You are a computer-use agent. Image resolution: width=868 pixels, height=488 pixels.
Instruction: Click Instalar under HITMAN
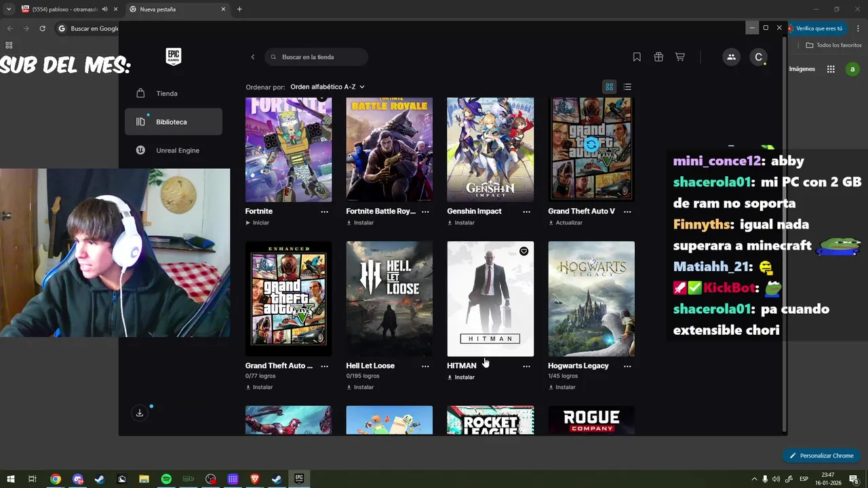click(x=461, y=377)
